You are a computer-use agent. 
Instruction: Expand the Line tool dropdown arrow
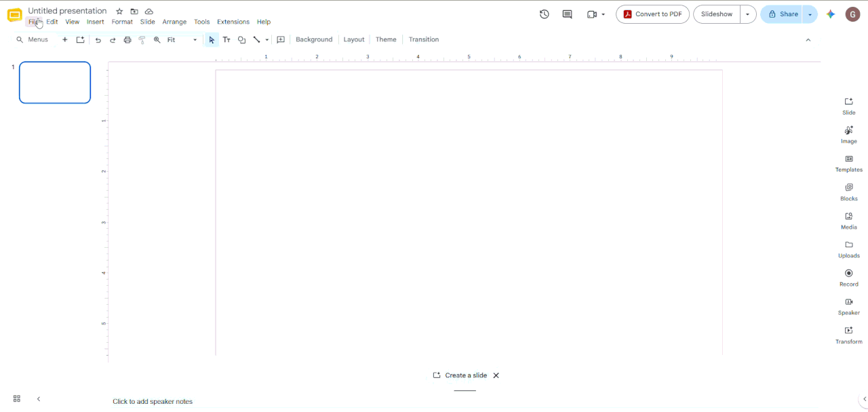(x=267, y=40)
